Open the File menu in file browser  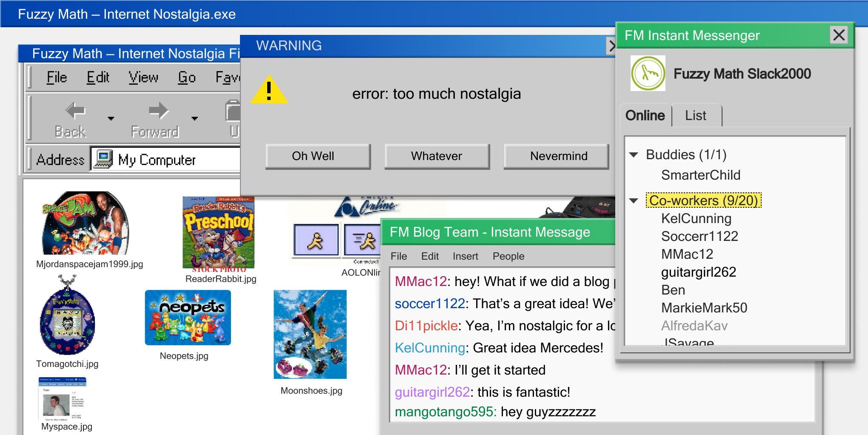click(x=57, y=77)
